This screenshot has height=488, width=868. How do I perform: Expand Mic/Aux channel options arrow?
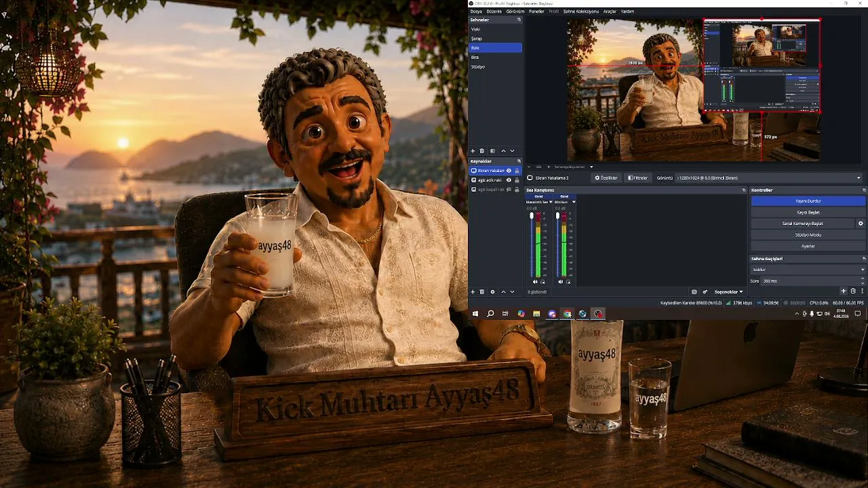574,202
